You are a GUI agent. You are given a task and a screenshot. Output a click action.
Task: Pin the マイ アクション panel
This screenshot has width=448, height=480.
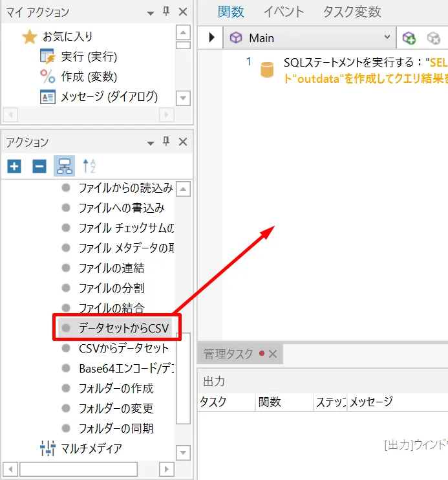(x=166, y=12)
